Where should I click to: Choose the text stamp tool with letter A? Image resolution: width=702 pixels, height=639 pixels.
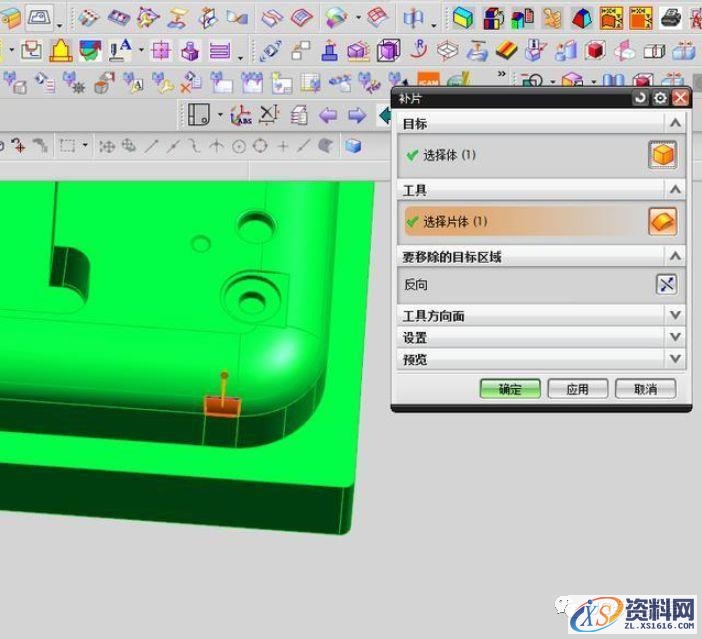click(x=120, y=50)
